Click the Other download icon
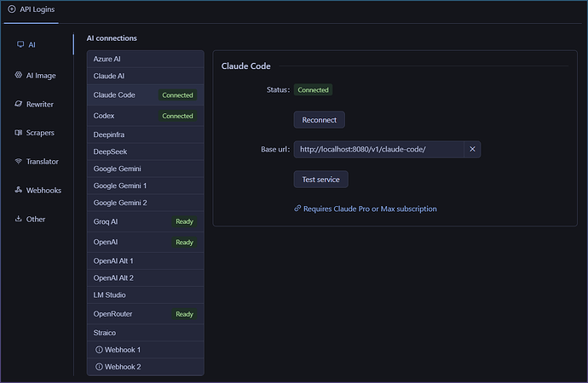The height and width of the screenshot is (383, 588). tap(19, 219)
